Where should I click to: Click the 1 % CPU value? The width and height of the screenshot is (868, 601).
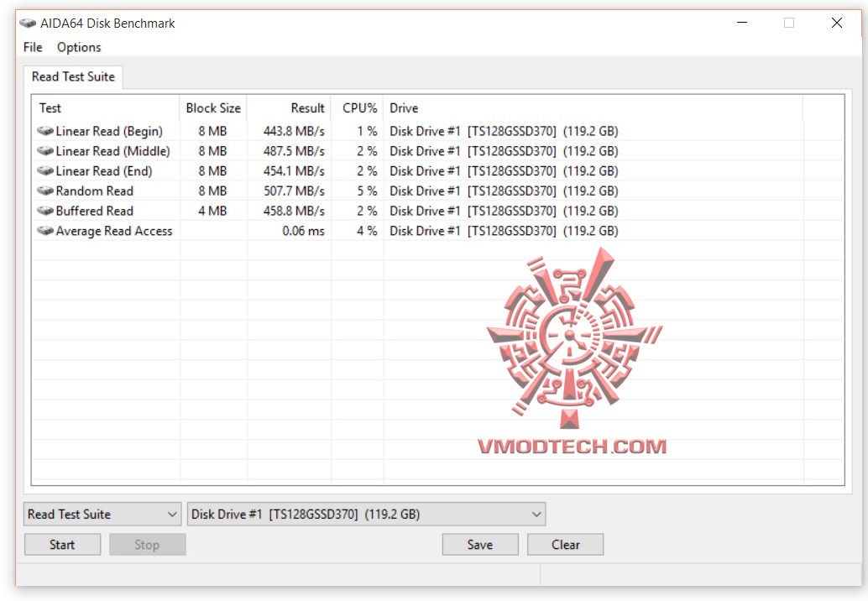(x=367, y=132)
